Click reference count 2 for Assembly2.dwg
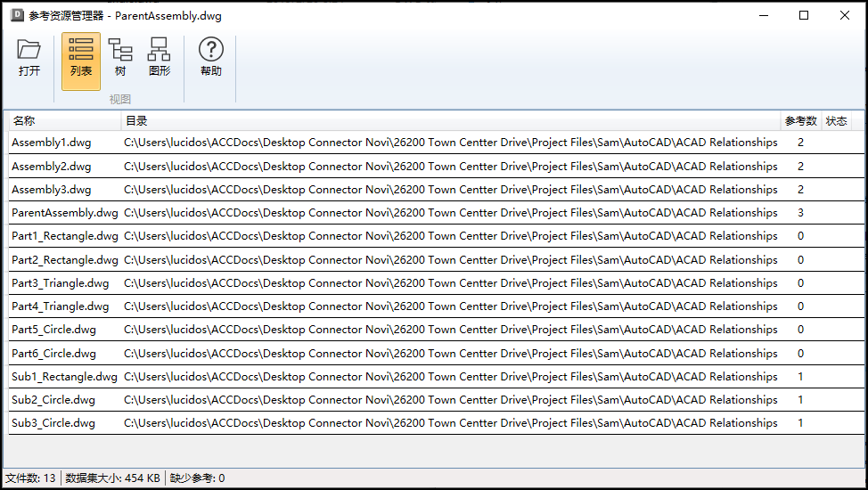 click(x=800, y=166)
